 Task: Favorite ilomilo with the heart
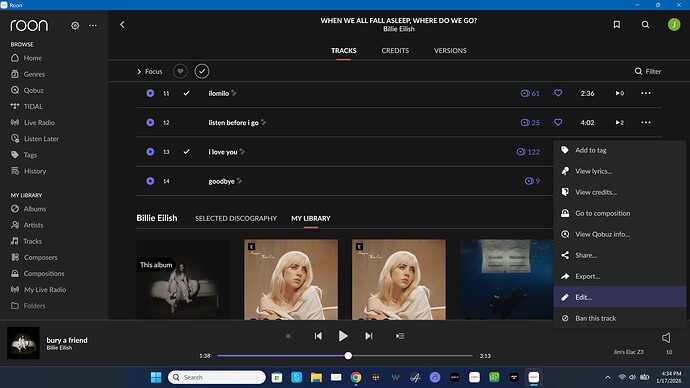[x=558, y=93]
